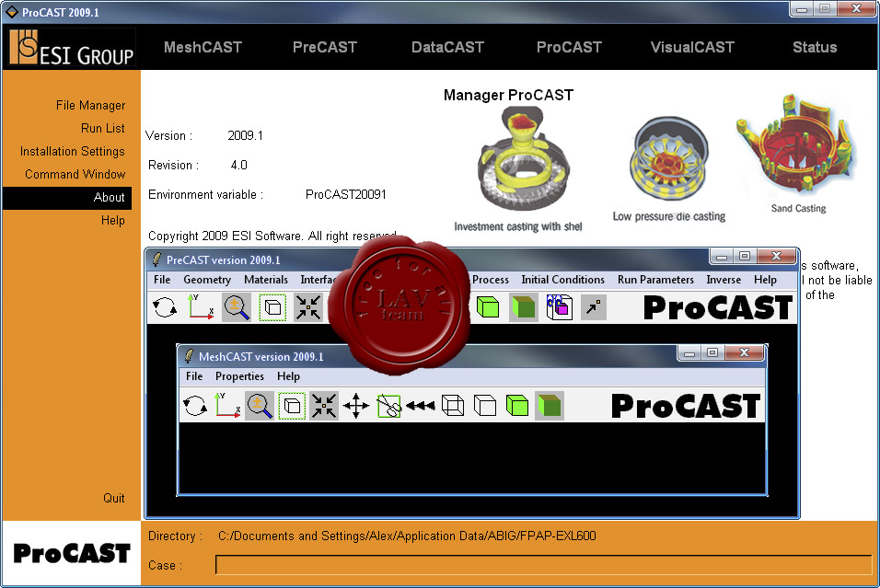Click Version value 2009.1
Screen dimensions: 880x588
pos(245,135)
